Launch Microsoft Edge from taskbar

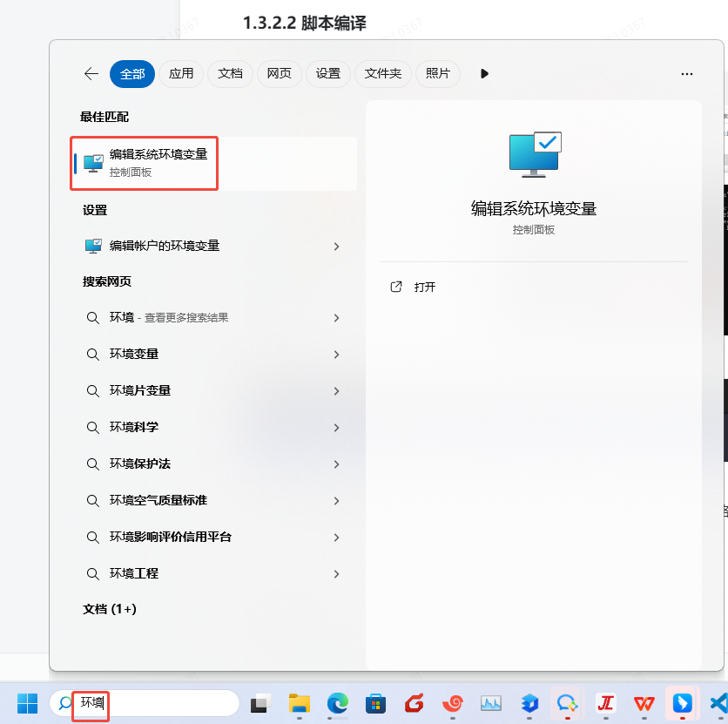338,703
